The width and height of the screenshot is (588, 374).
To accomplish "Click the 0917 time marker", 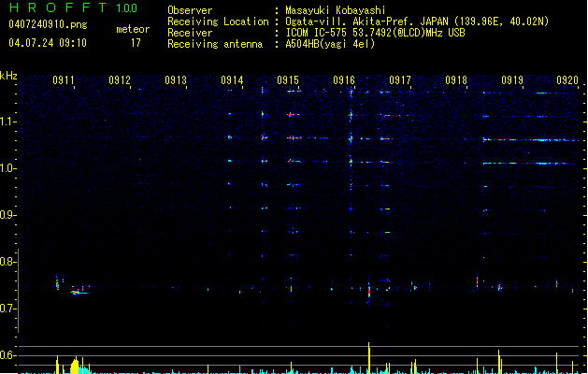I will [x=400, y=80].
